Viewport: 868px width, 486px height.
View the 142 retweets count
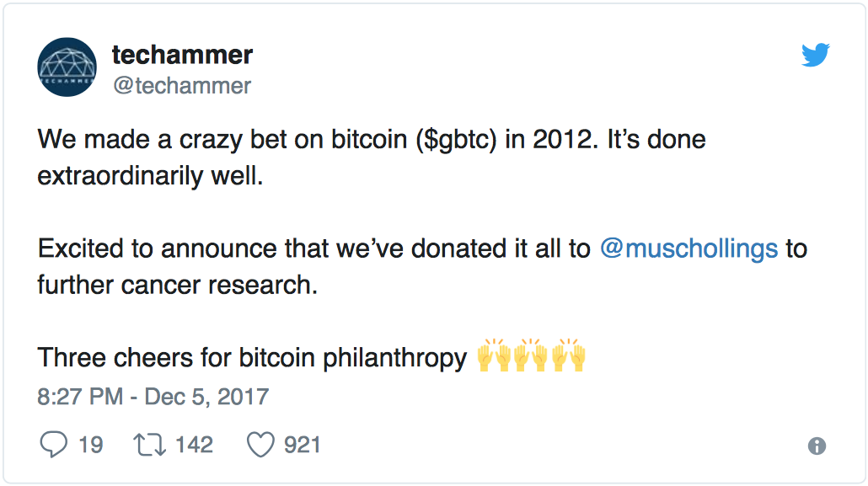[x=195, y=445]
